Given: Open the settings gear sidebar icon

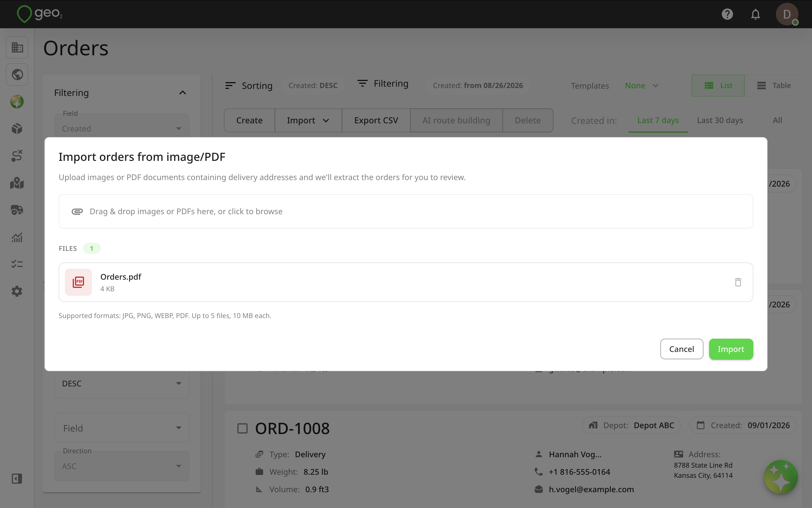Looking at the screenshot, I should click(17, 291).
